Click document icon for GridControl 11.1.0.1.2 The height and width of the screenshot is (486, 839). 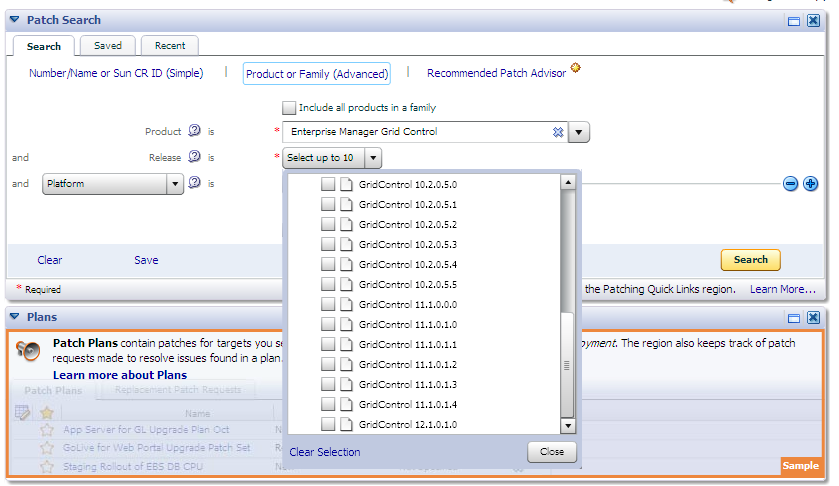pos(347,364)
